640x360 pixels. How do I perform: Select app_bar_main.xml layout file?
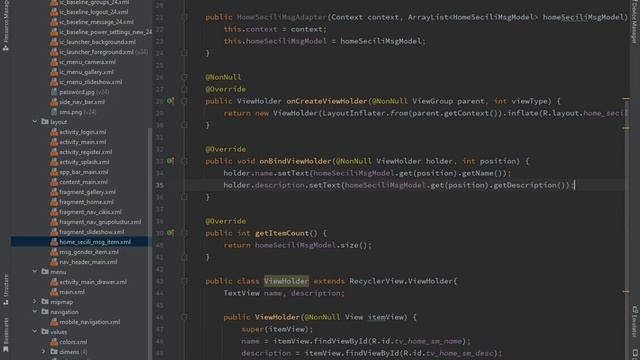[80, 172]
